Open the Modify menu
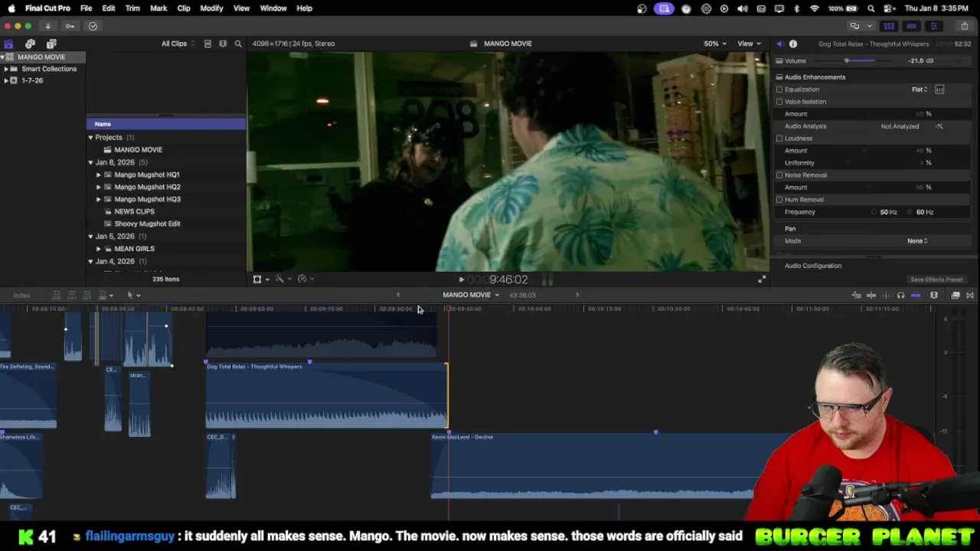The width and height of the screenshot is (980, 551). tap(211, 8)
